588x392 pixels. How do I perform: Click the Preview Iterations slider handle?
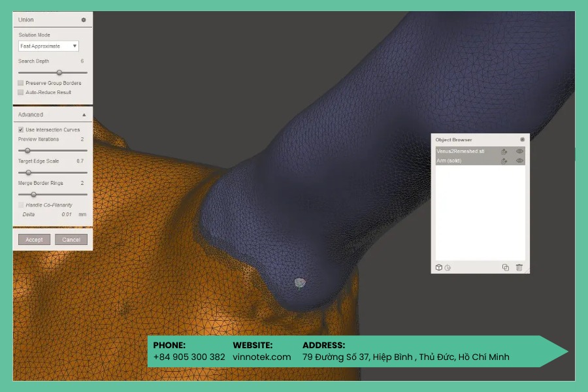pos(27,150)
